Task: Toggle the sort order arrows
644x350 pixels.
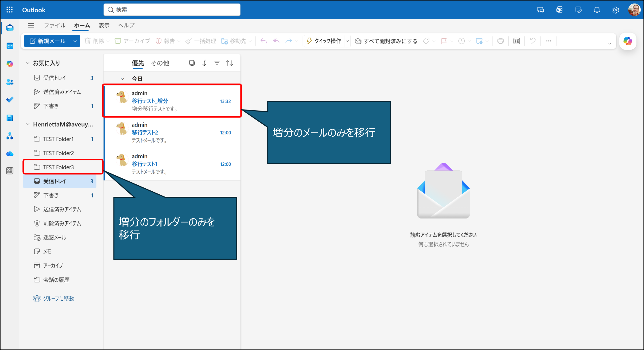Action: [229, 63]
